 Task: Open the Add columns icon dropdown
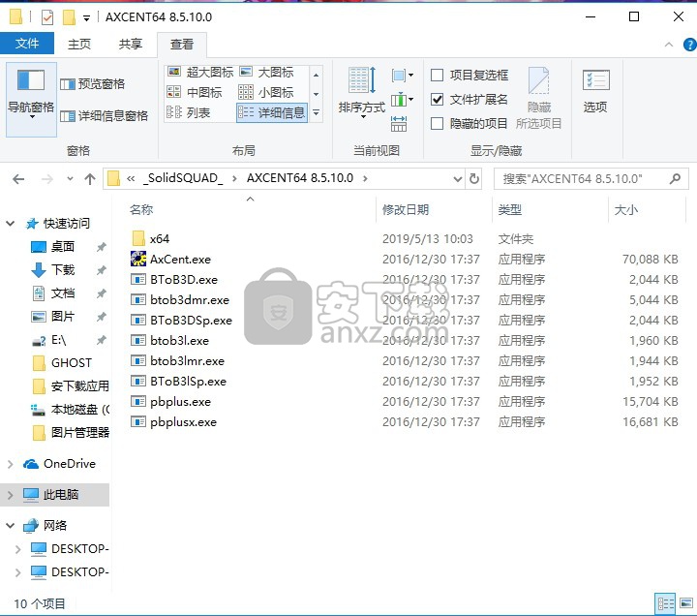click(x=403, y=100)
